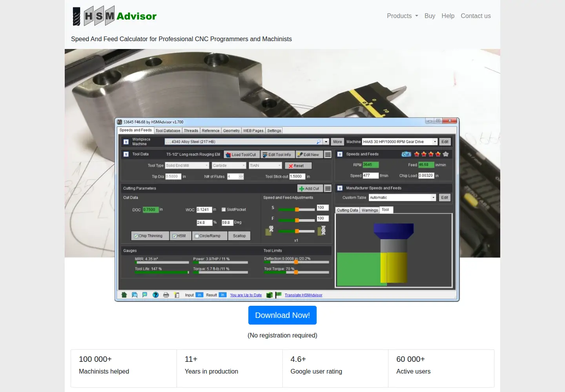Open the blue help question mark icon
The image size is (565, 392).
(156, 295)
